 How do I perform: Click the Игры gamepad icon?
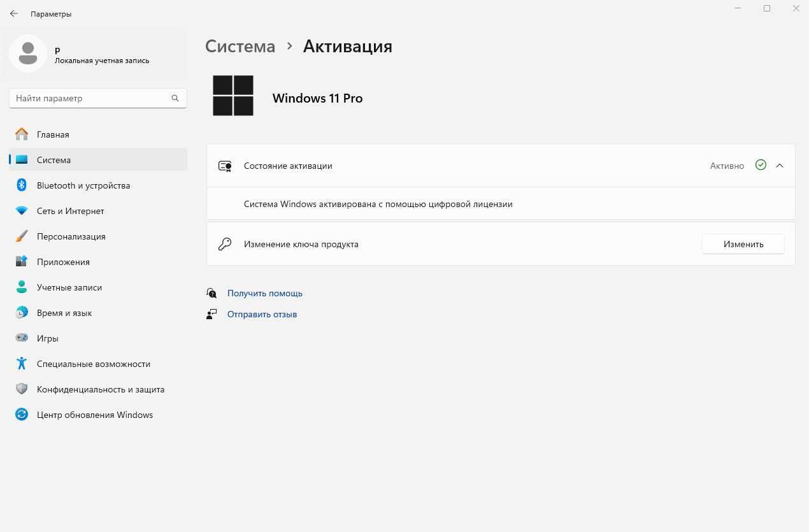coord(22,338)
